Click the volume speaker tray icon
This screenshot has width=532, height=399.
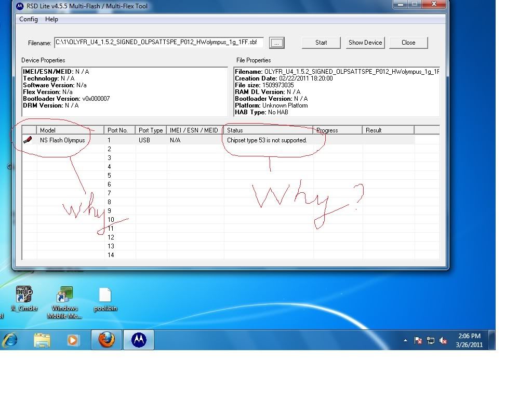point(443,341)
